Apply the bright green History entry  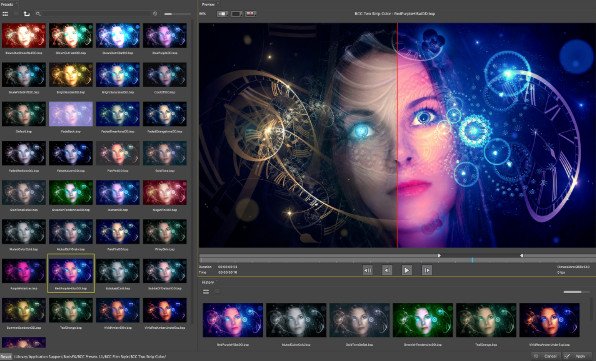point(423,320)
